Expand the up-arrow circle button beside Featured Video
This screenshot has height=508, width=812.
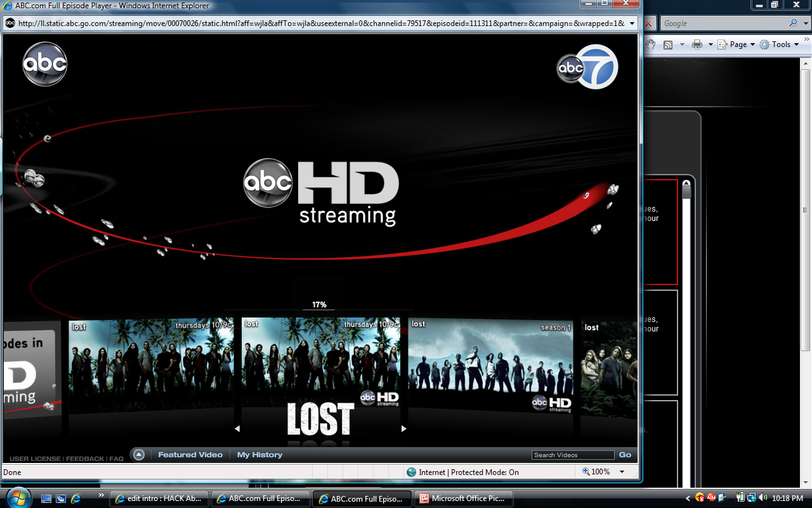tap(139, 455)
